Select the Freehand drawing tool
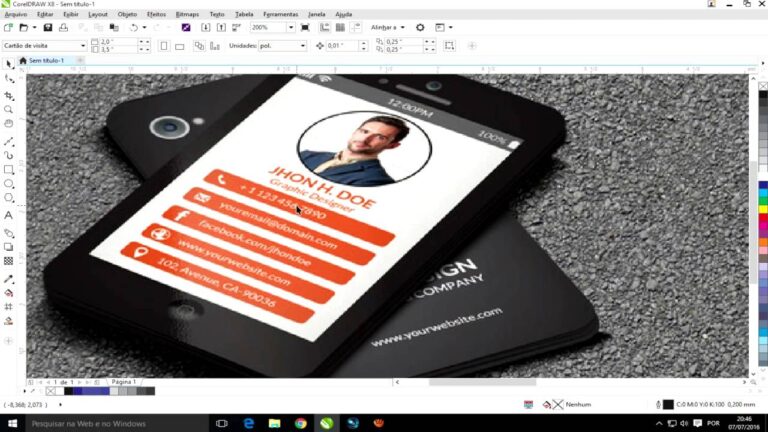The image size is (768, 432). [9, 142]
